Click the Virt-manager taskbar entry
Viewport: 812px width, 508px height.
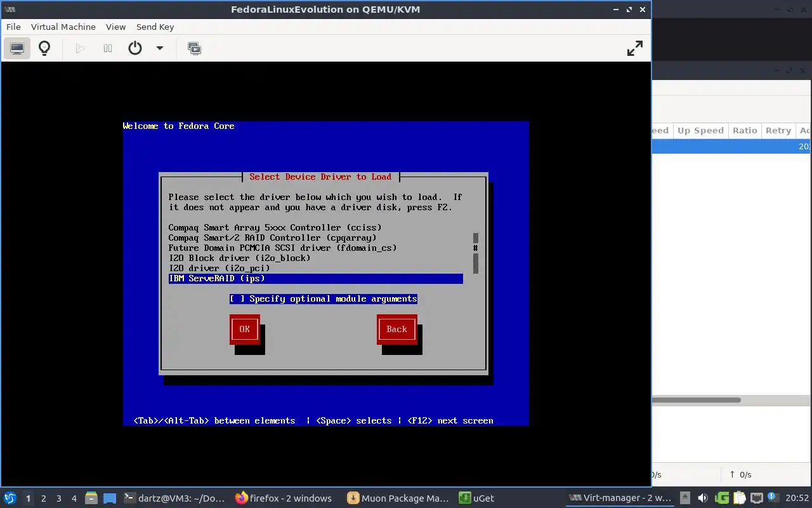tap(620, 498)
